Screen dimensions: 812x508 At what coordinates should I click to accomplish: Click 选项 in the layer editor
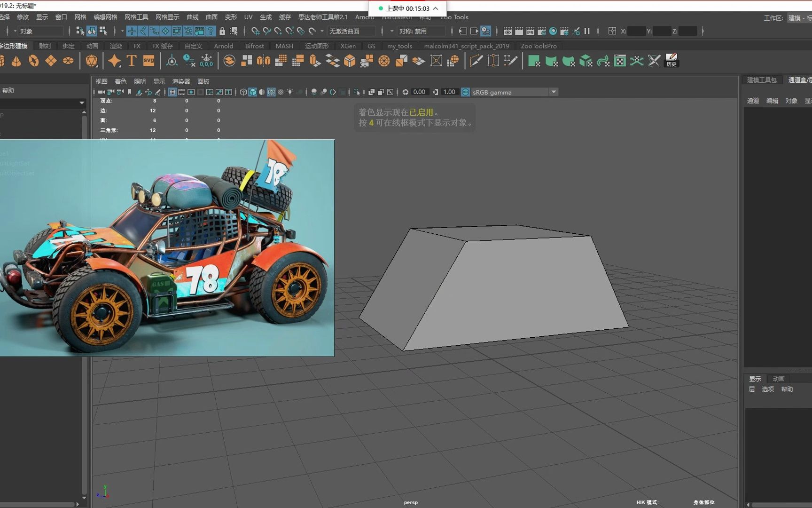tap(768, 389)
